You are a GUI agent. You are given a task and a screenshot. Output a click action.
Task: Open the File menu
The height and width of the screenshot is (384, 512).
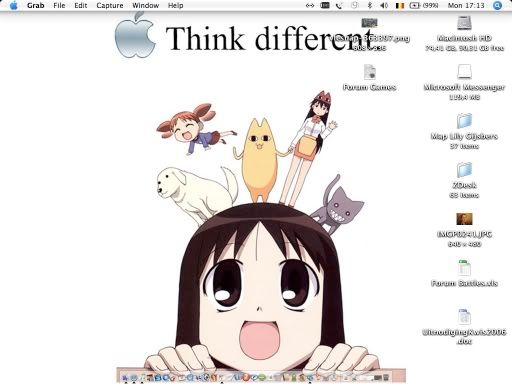pos(59,5)
